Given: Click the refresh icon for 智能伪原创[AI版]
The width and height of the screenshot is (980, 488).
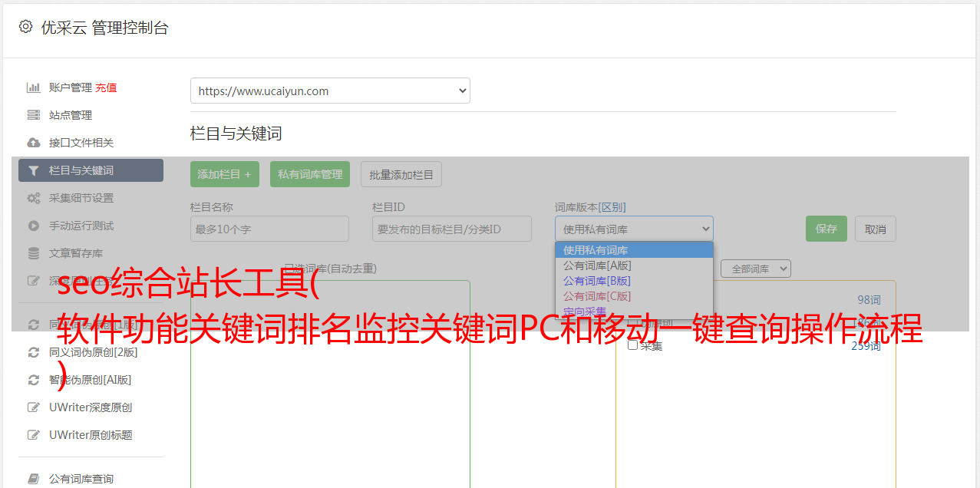Looking at the screenshot, I should tap(33, 380).
